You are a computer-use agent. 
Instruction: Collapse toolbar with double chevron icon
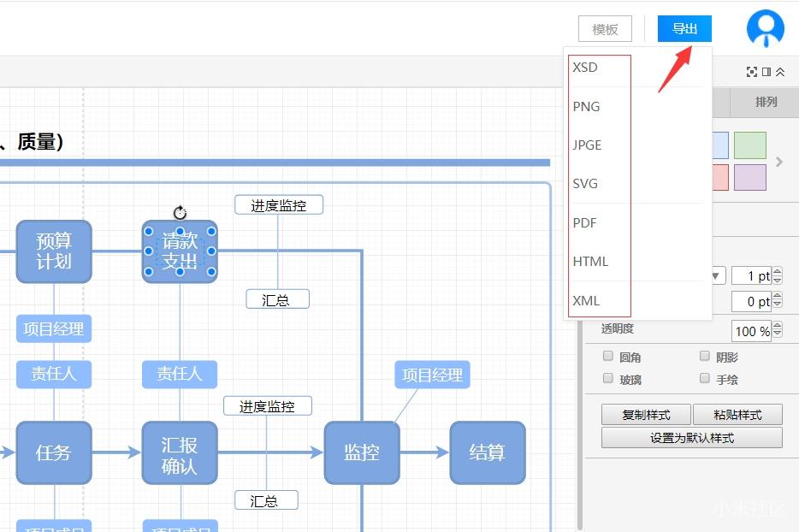[780, 73]
